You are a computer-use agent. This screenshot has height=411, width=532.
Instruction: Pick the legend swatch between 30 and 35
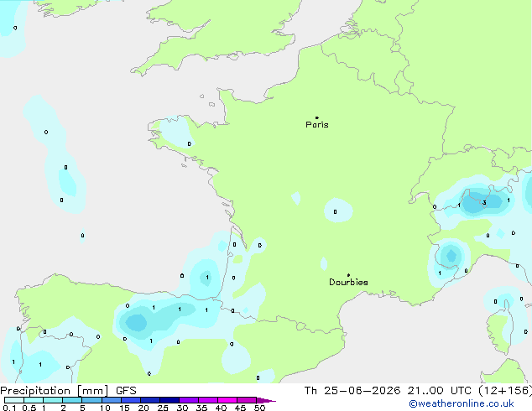(189, 400)
